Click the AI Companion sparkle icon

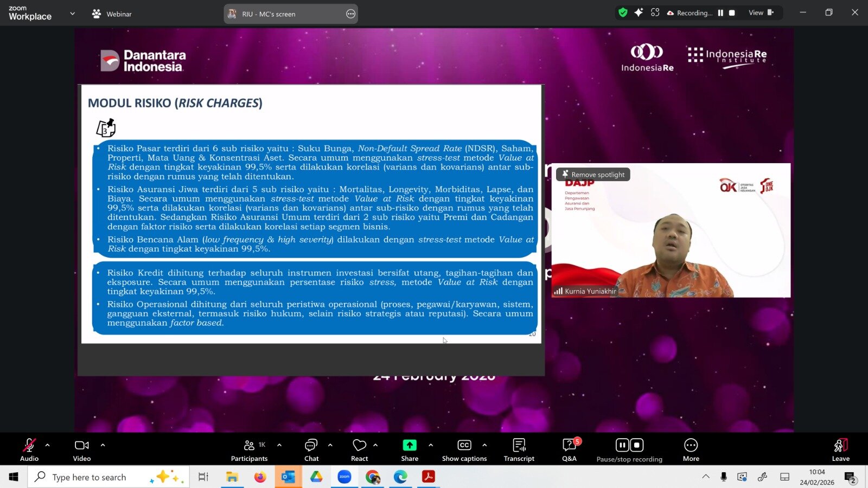click(639, 12)
